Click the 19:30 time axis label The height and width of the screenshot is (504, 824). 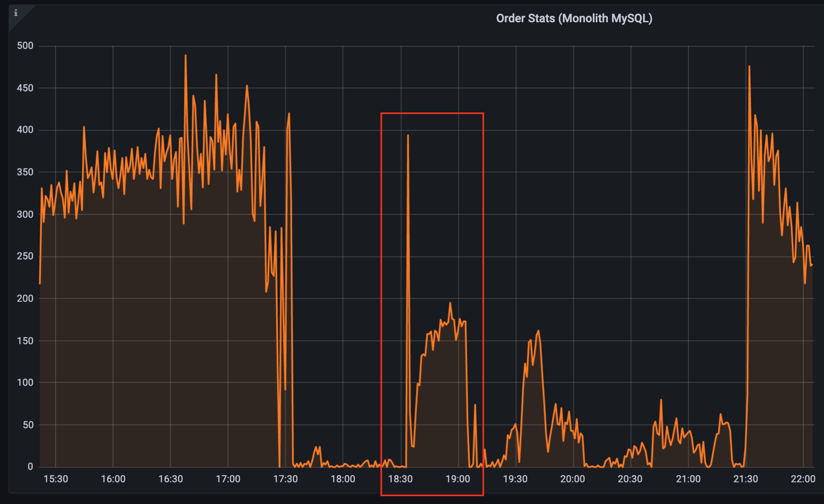[x=515, y=479]
